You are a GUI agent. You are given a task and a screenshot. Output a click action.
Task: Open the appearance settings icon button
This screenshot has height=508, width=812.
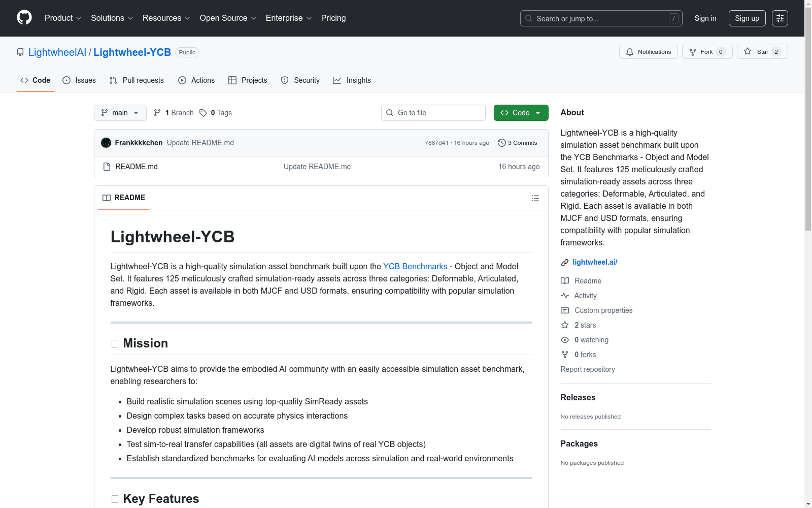780,18
